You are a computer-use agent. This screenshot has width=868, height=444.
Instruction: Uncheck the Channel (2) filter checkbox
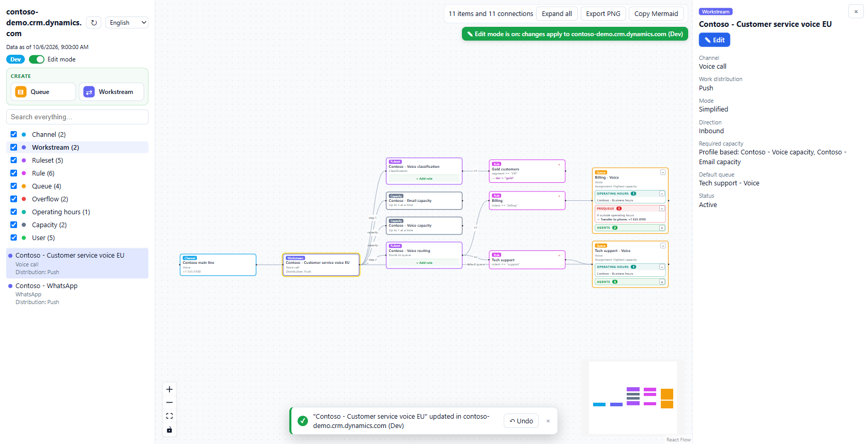click(14, 134)
